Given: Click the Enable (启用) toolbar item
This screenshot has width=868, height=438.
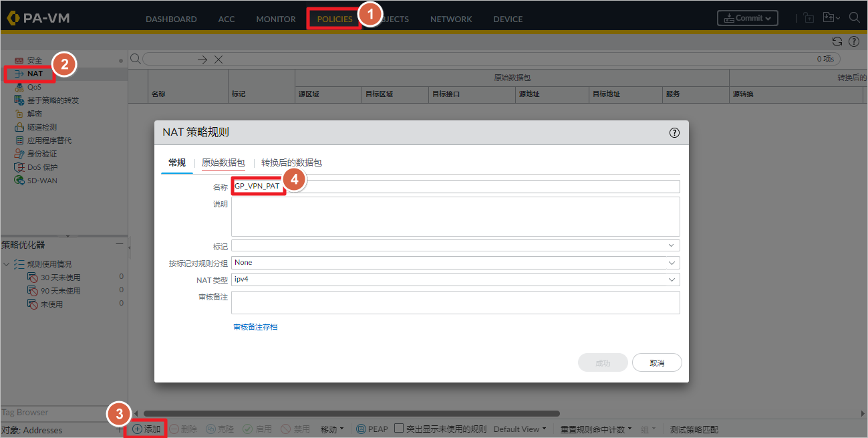Looking at the screenshot, I should coord(257,429).
